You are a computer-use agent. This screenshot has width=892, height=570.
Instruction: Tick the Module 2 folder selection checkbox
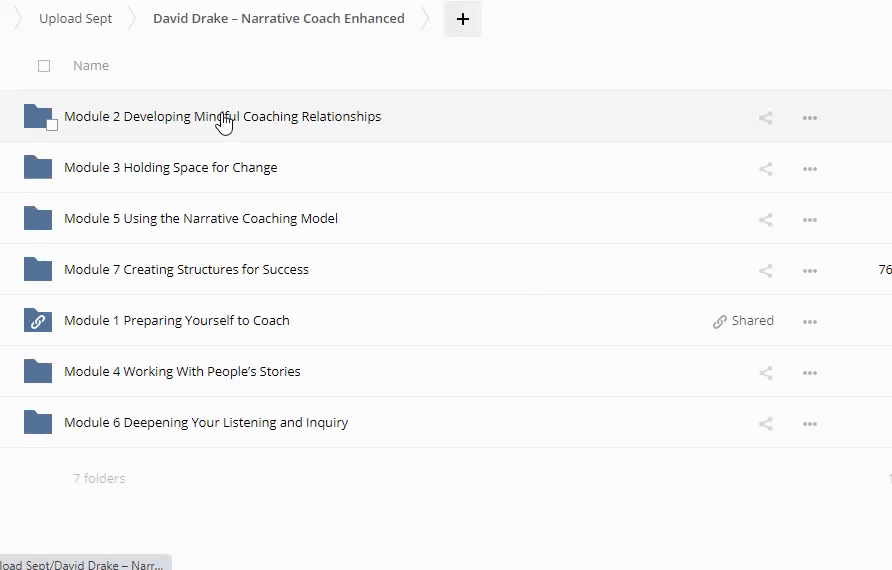52,125
